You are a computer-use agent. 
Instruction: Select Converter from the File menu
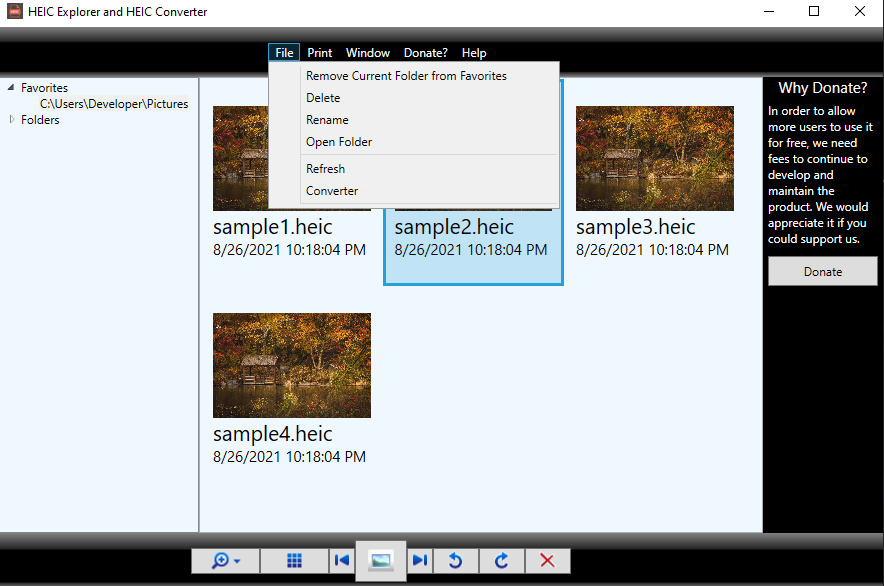pyautogui.click(x=332, y=191)
